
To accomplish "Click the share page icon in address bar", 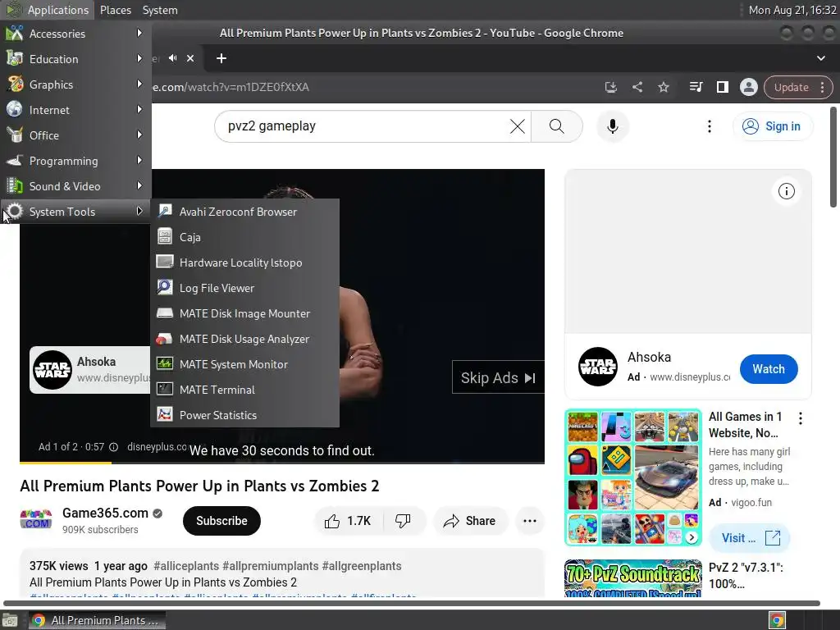I will [x=637, y=87].
